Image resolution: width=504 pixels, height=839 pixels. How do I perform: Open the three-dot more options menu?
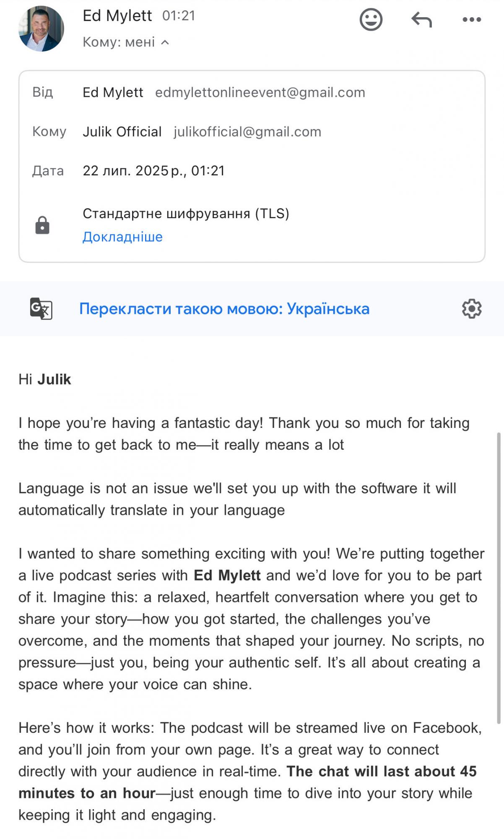pos(472,20)
